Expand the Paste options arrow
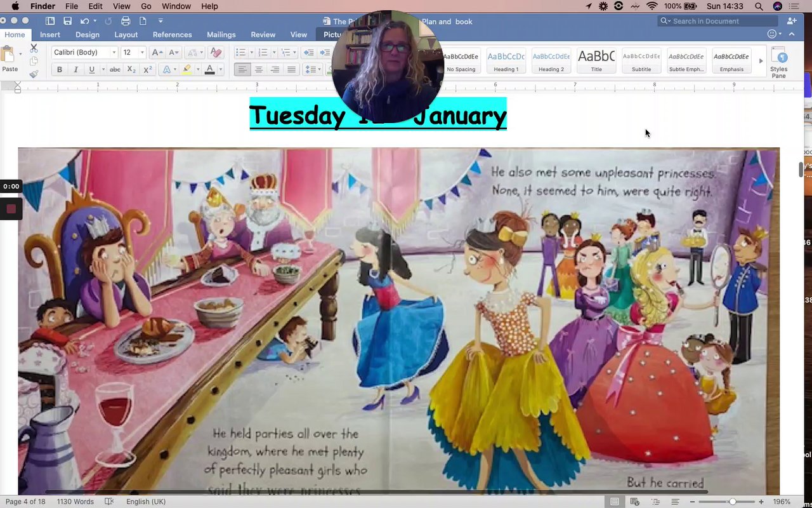812x508 pixels. pyautogui.click(x=21, y=55)
